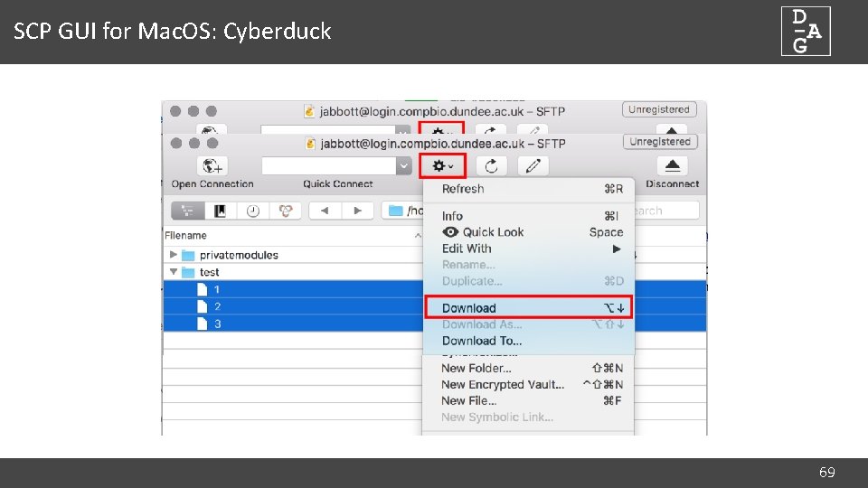This screenshot has height=488, width=868.
Task: Go forward with the right arrow button
Action: (357, 211)
